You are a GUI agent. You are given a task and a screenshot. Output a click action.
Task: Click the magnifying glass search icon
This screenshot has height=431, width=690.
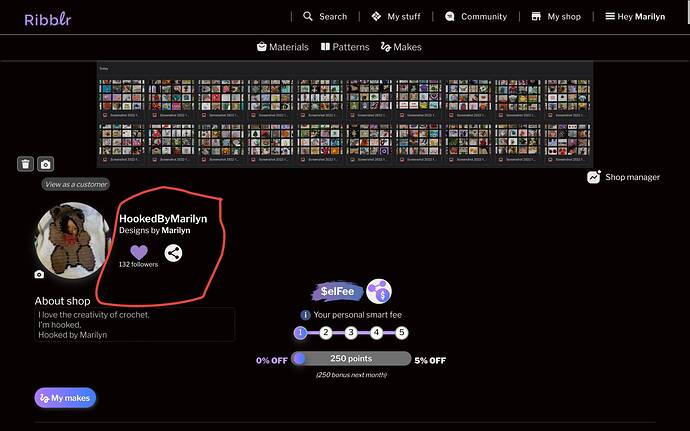click(x=308, y=16)
